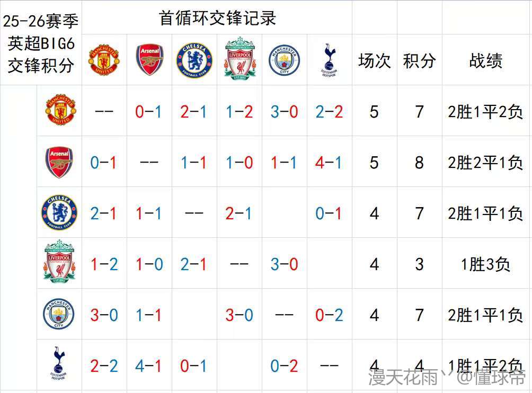
Task: Click the Manchester United crest in the header row
Action: click(x=103, y=59)
